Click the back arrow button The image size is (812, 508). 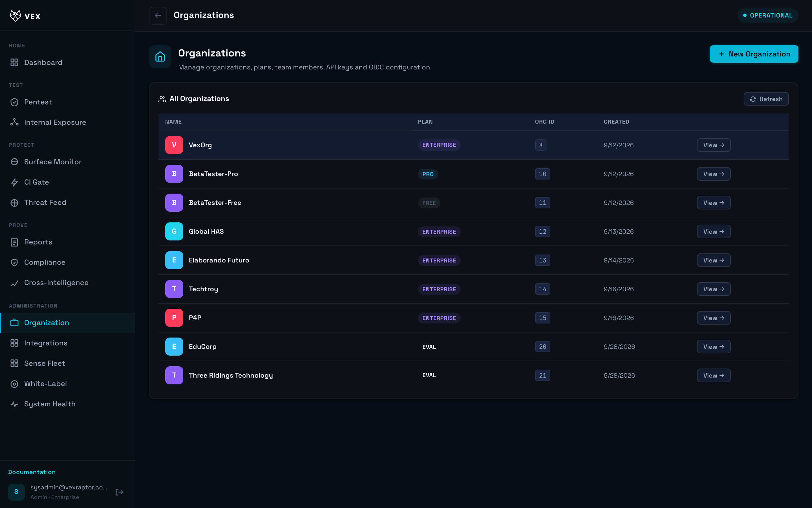pos(158,16)
